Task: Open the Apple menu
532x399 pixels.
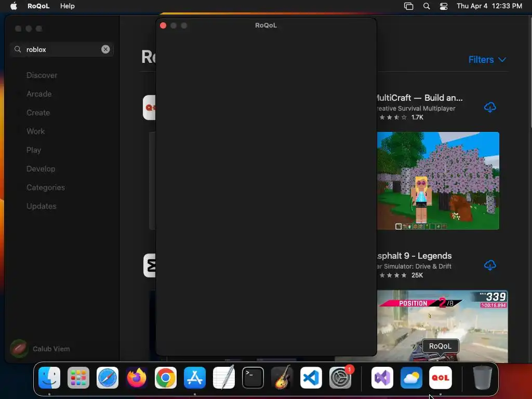Action: [14, 6]
